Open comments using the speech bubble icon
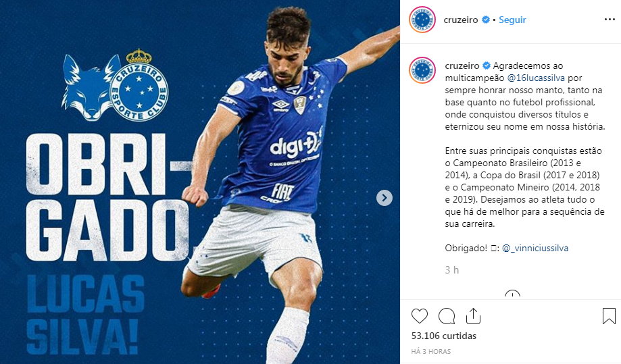Viewport: 621px width, 364px height. [447, 316]
